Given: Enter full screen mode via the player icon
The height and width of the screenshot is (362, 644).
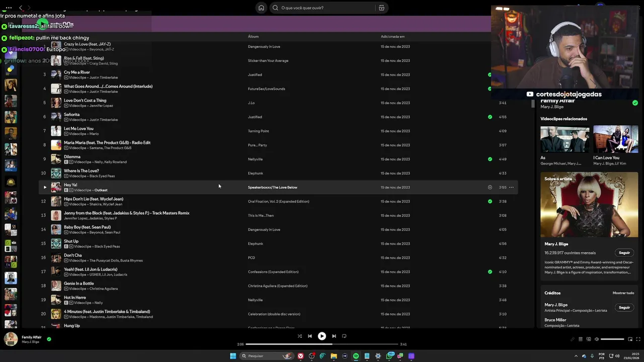Looking at the screenshot, I should [638, 339].
